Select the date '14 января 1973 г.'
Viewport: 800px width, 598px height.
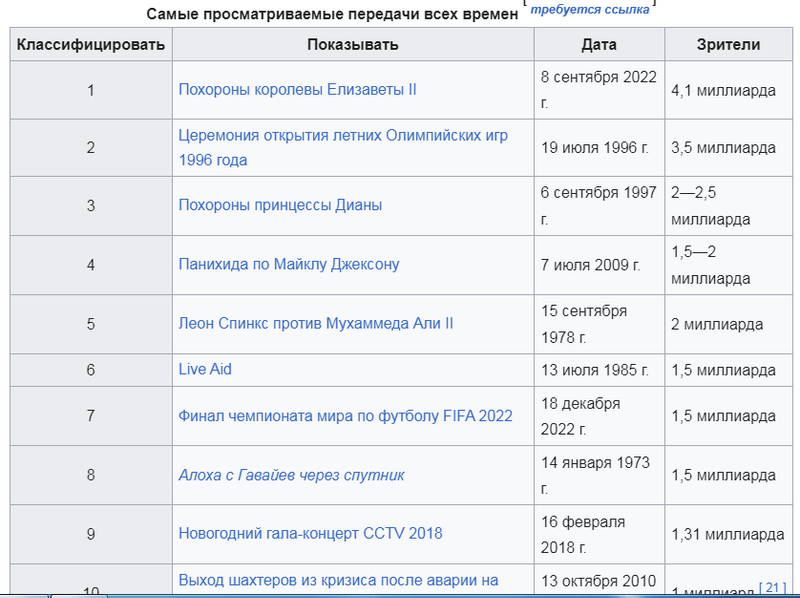click(x=595, y=475)
